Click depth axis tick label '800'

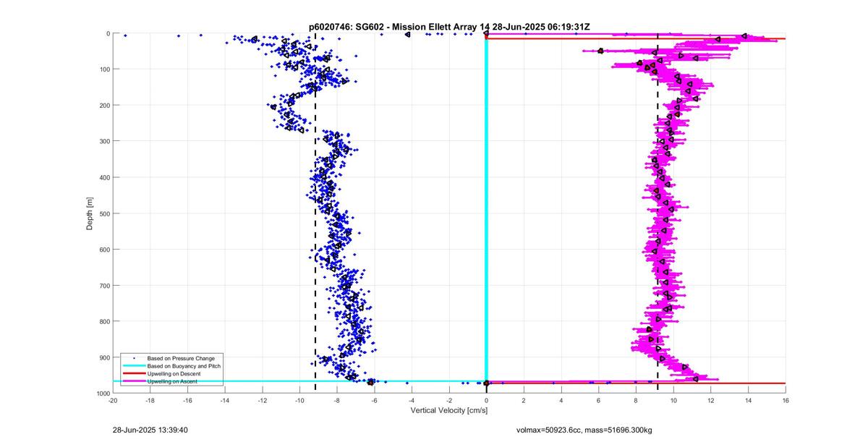pos(104,321)
